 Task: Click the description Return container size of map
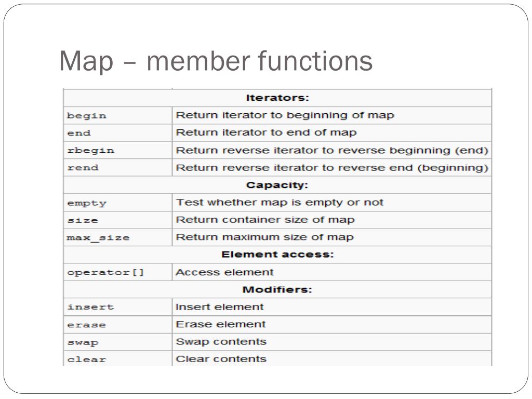[265, 220]
